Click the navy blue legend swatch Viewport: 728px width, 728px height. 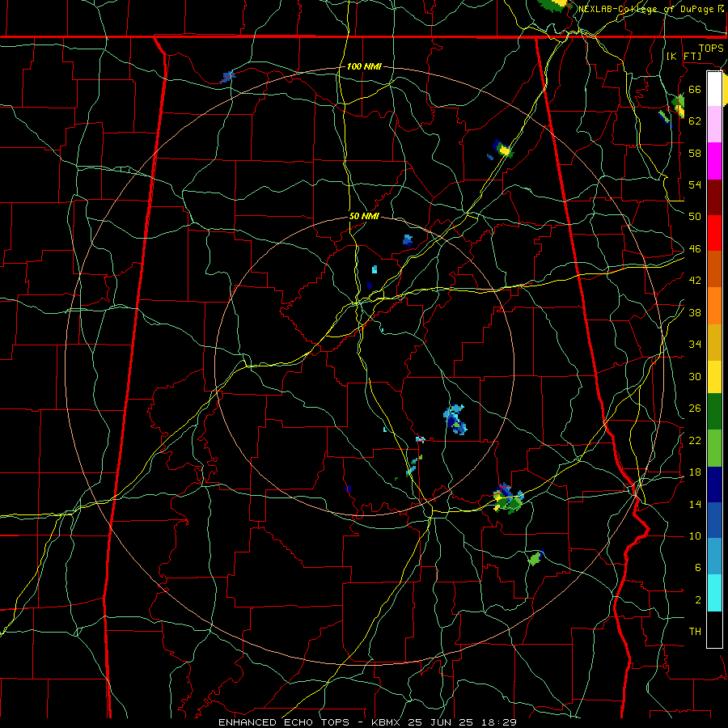click(714, 485)
